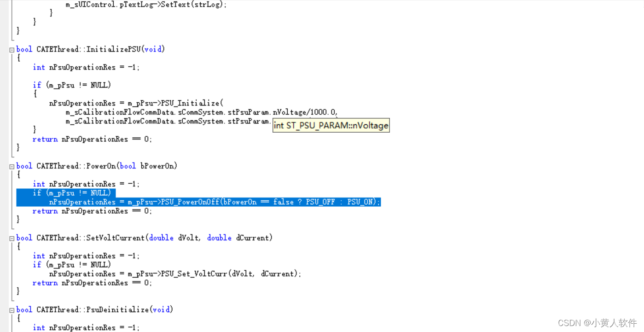Click 'double dVolt' parameter
Viewport: 644px width, 332px height.
pyautogui.click(x=174, y=238)
